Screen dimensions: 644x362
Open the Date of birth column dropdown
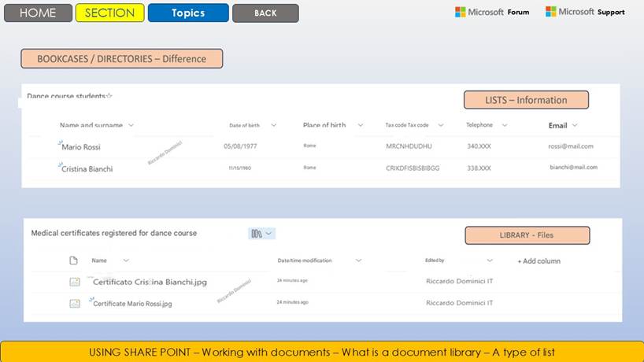[x=273, y=125]
